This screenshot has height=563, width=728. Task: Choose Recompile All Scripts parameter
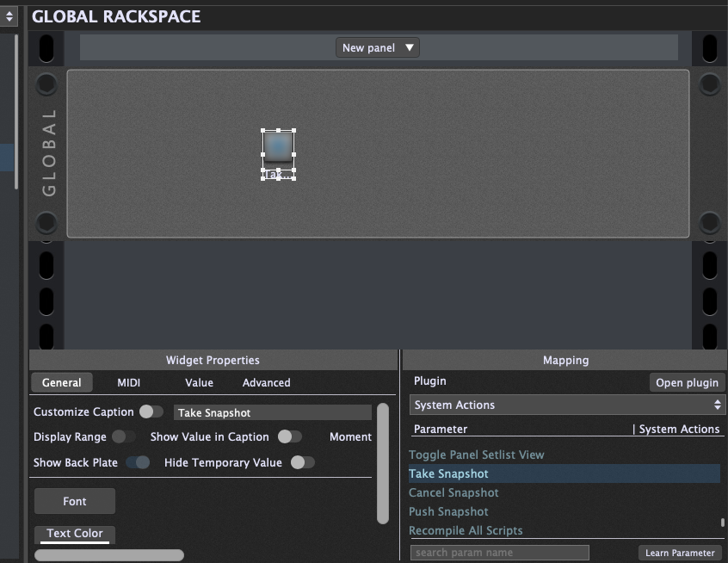[x=466, y=531]
